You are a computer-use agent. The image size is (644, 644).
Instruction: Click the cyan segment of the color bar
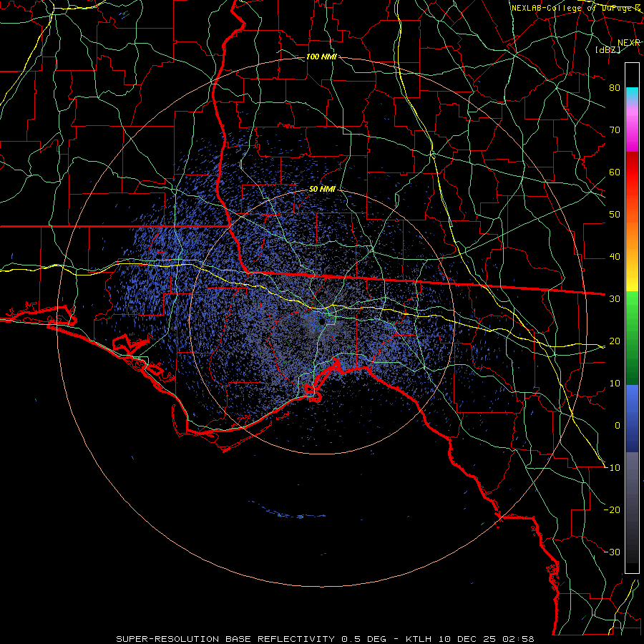[632, 94]
